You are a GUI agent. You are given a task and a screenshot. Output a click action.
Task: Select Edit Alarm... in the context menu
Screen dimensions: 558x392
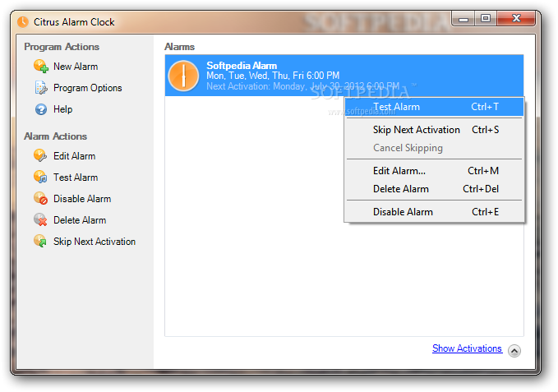tap(434, 171)
